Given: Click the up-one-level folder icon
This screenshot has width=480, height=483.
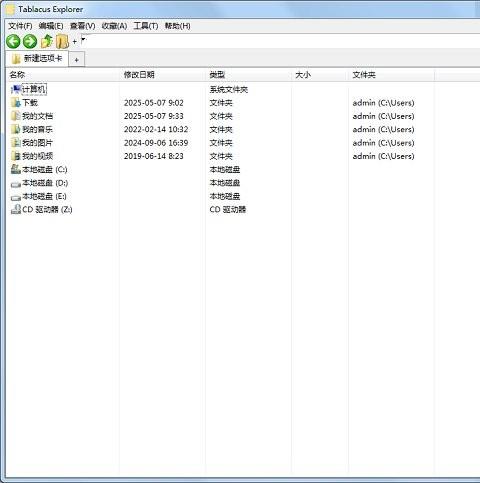Looking at the screenshot, I should click(47, 41).
